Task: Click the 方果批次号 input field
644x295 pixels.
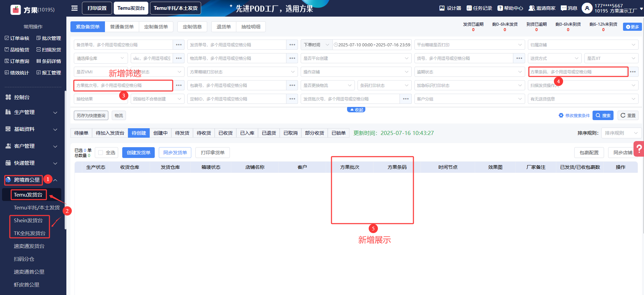Action: [x=123, y=85]
